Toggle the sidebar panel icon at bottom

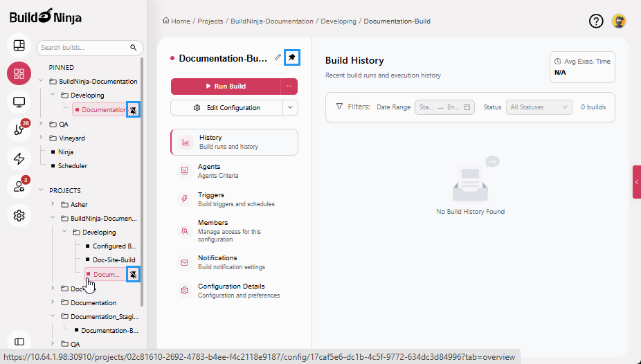tap(19, 342)
